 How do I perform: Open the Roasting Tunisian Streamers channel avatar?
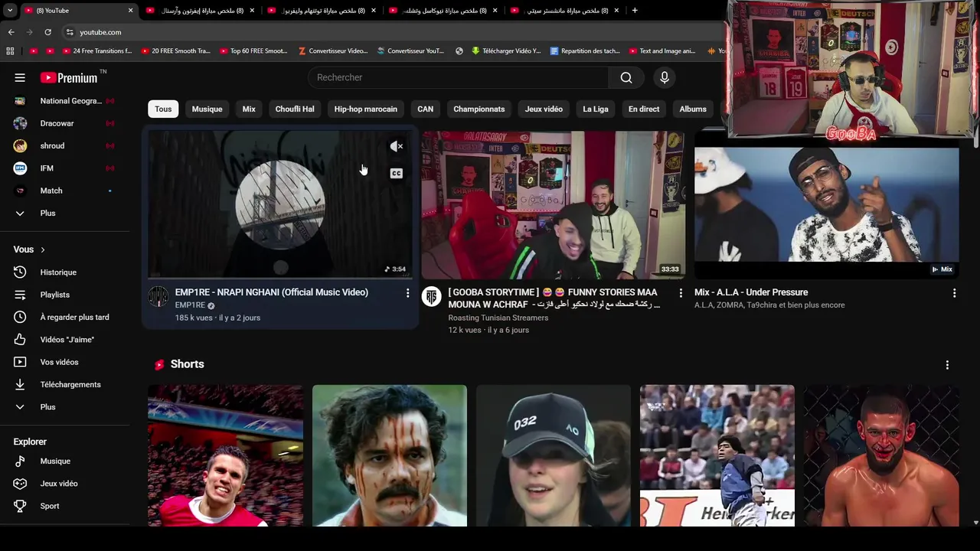(x=432, y=296)
